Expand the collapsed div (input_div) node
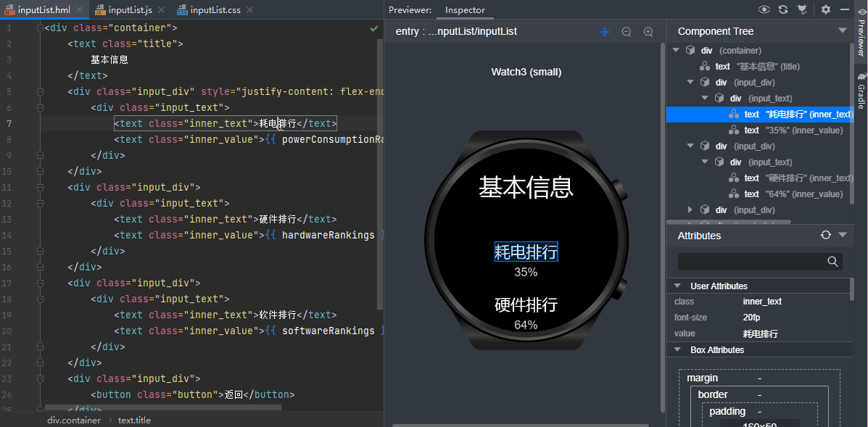868x427 pixels. [x=690, y=210]
